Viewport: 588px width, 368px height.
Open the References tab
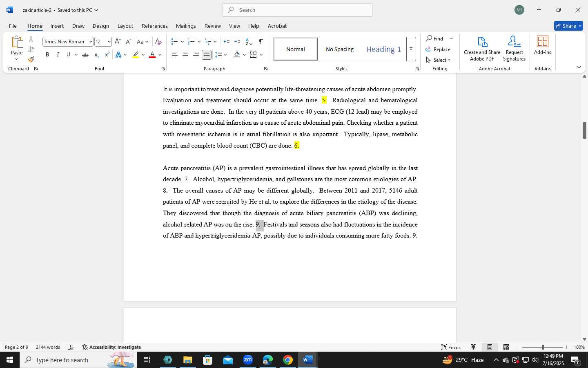(x=155, y=26)
